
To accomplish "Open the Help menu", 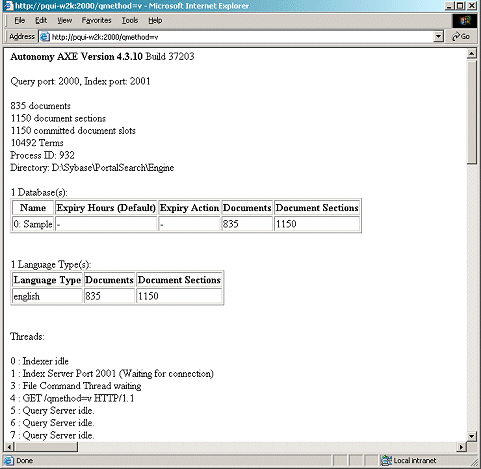I will [155, 21].
